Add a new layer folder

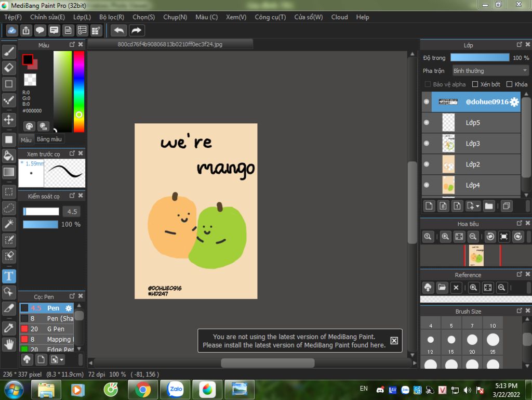click(x=489, y=206)
